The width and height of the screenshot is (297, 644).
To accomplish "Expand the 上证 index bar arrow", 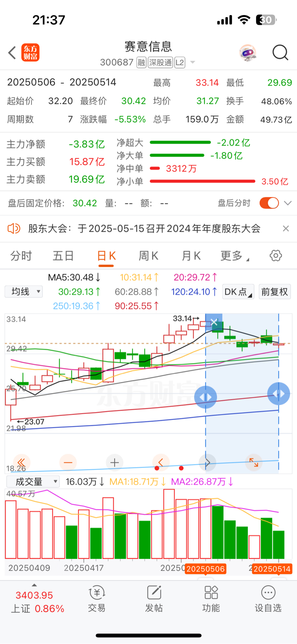I will 34,585.
